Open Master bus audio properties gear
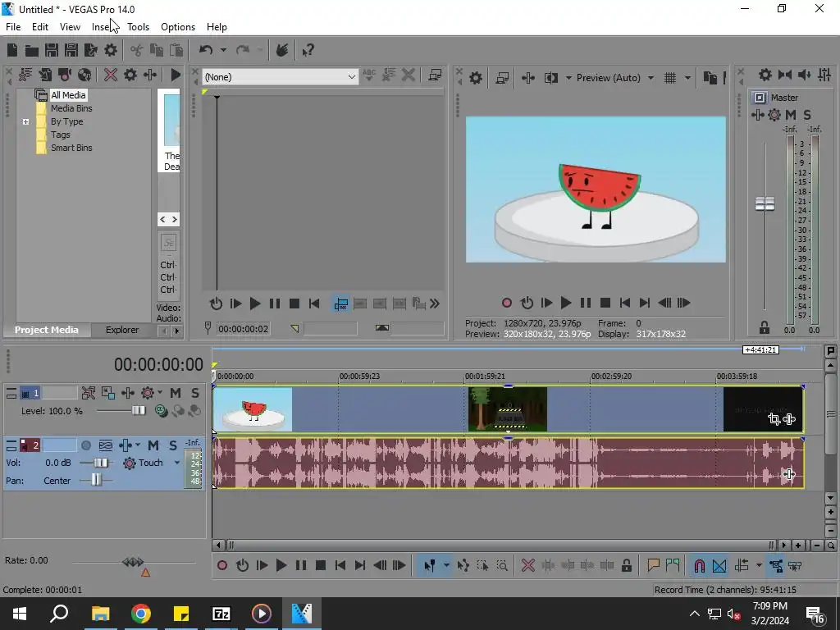 coord(765,75)
